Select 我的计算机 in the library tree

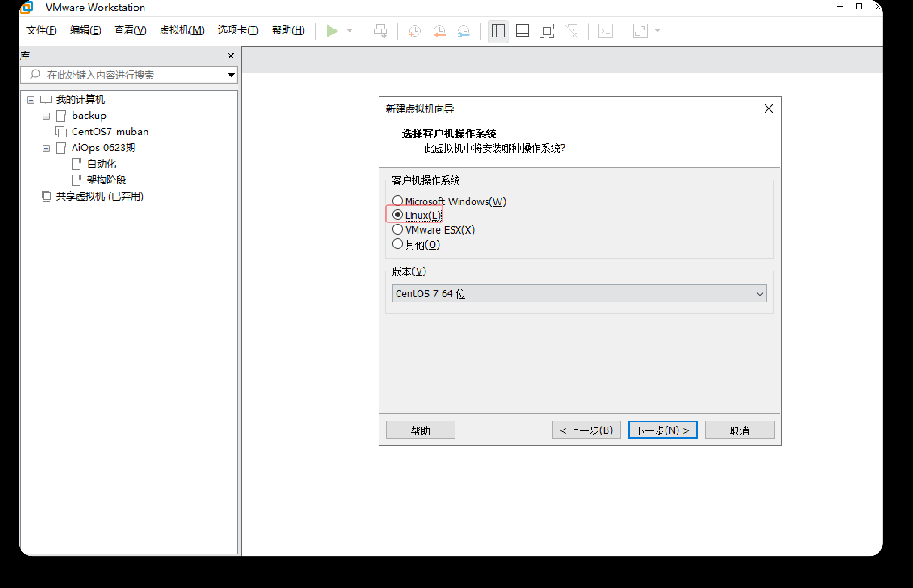pos(80,100)
